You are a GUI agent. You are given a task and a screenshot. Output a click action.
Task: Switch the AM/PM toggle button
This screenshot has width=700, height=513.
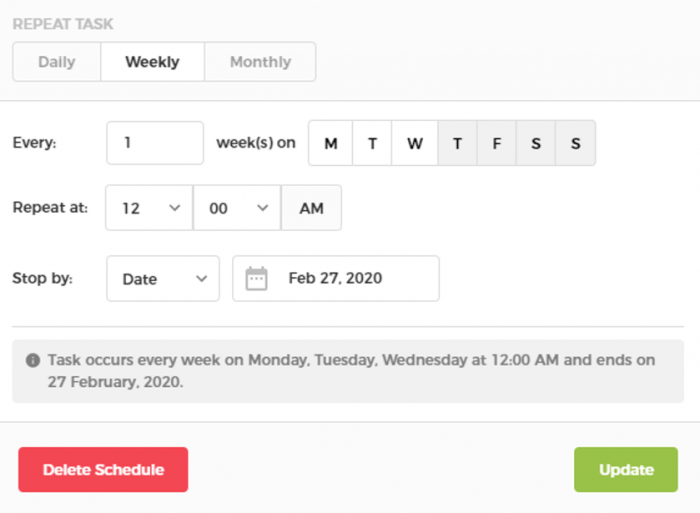coord(311,208)
